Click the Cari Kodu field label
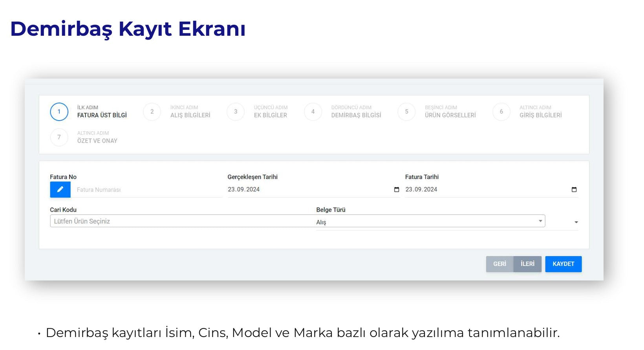 63,210
